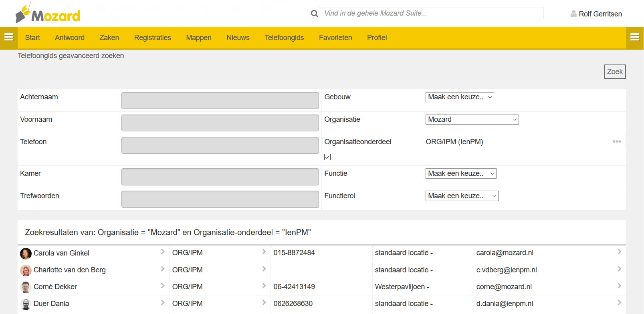The image size is (644, 314).
Task: Focus the Telefoon input field
Action: click(x=220, y=145)
